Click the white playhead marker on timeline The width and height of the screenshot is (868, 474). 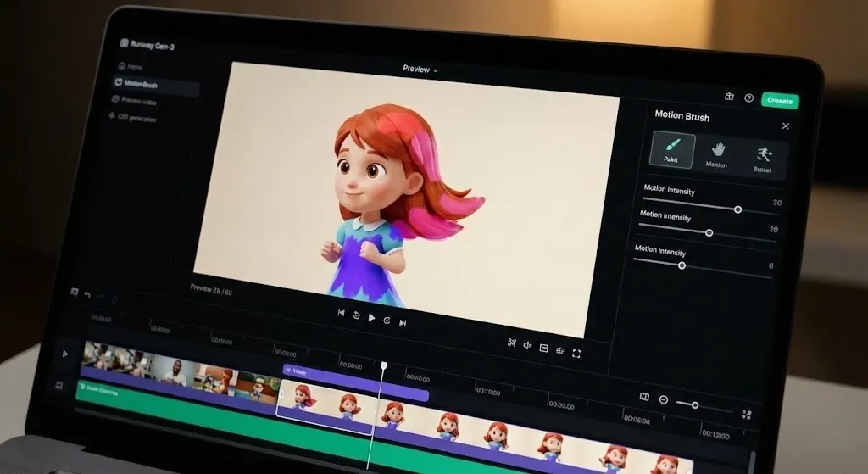(384, 365)
